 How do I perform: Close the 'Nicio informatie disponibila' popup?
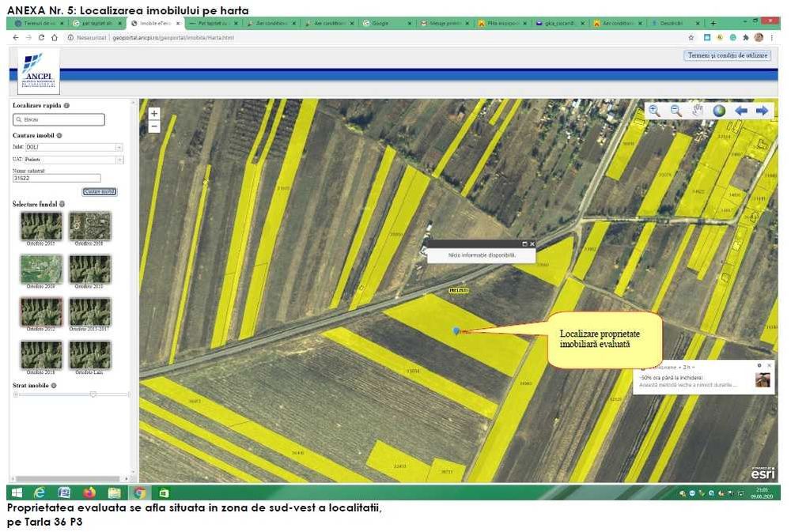point(532,244)
